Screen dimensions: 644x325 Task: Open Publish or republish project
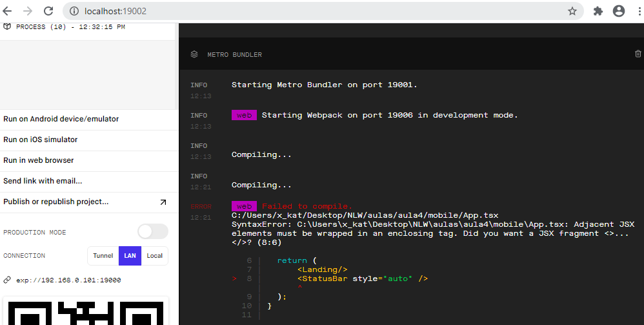pyautogui.click(x=89, y=202)
